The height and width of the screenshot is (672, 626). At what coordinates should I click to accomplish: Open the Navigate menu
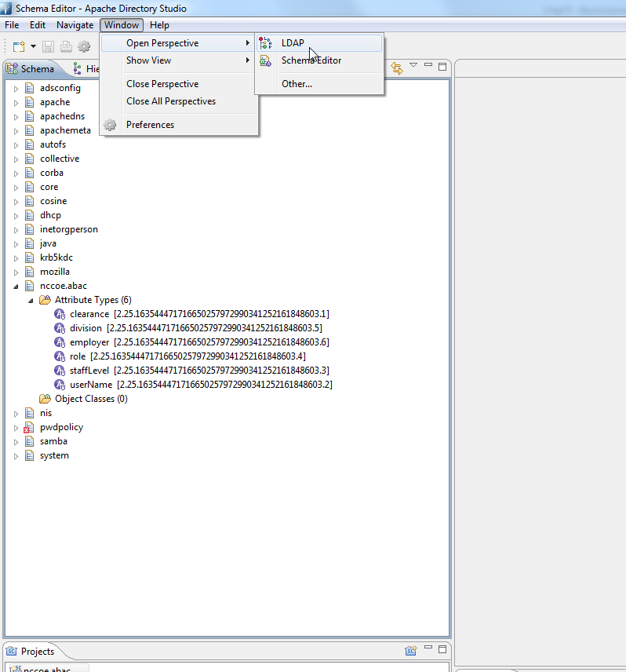point(75,25)
